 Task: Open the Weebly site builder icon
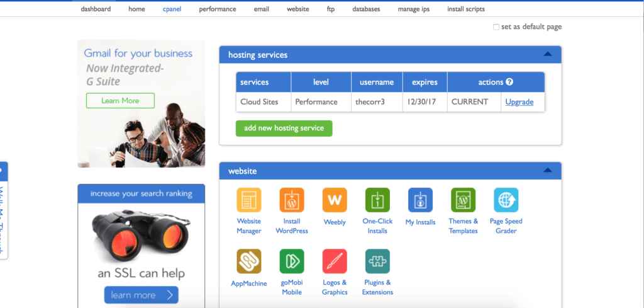point(335,200)
